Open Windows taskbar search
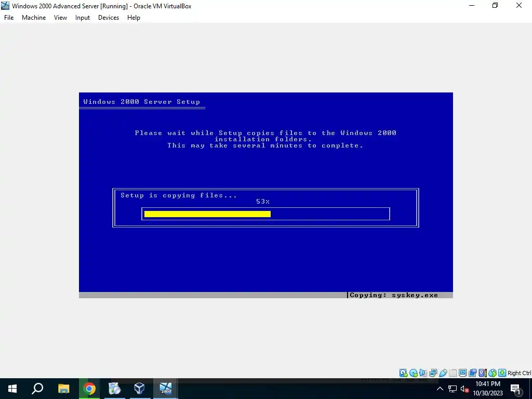 [37, 389]
